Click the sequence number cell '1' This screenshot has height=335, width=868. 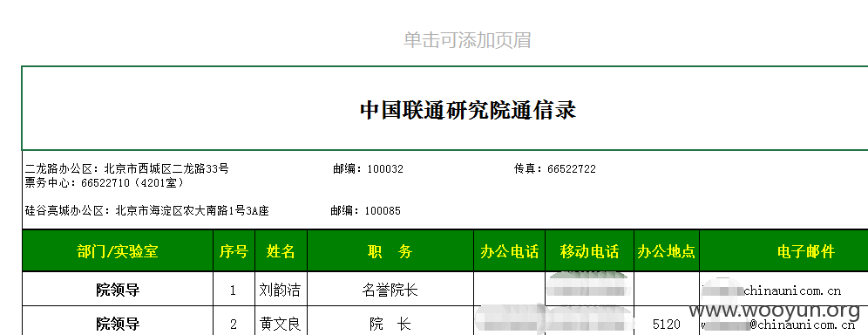pos(234,289)
